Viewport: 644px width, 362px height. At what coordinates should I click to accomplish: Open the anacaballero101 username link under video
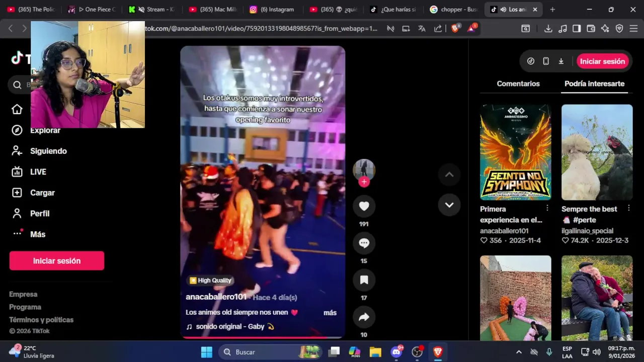pos(216,297)
